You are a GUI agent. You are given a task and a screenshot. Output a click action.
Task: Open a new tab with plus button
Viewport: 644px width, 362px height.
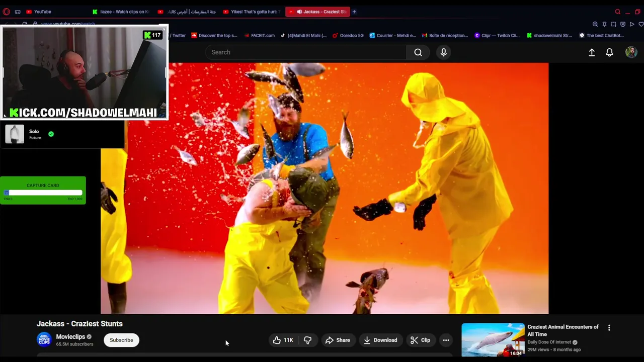pyautogui.click(x=354, y=12)
